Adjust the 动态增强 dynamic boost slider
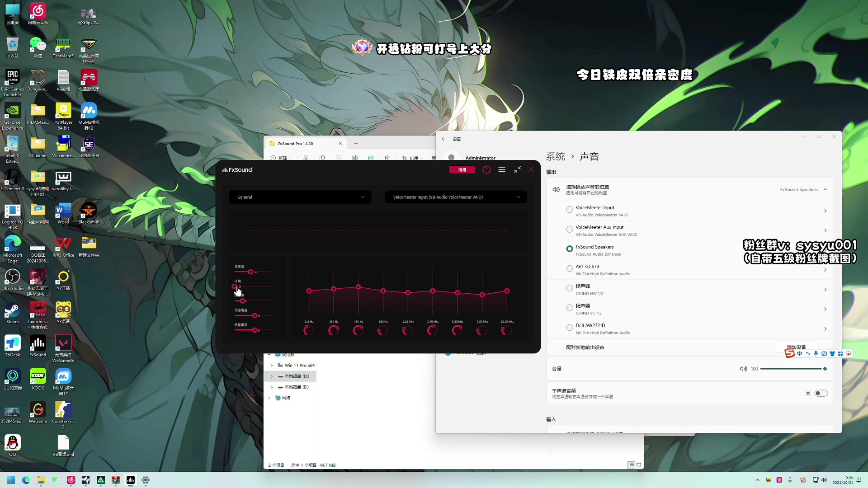Image resolution: width=868 pixels, height=488 pixels. [255, 315]
